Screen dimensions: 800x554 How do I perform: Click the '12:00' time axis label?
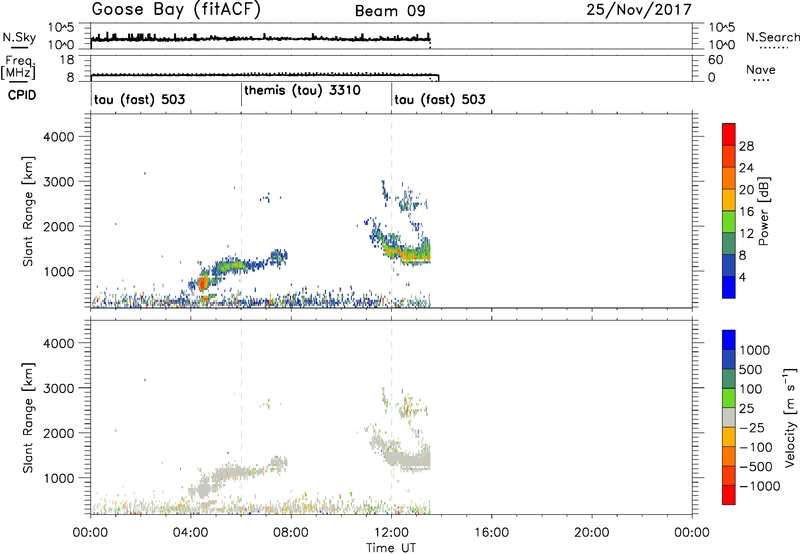coord(391,533)
